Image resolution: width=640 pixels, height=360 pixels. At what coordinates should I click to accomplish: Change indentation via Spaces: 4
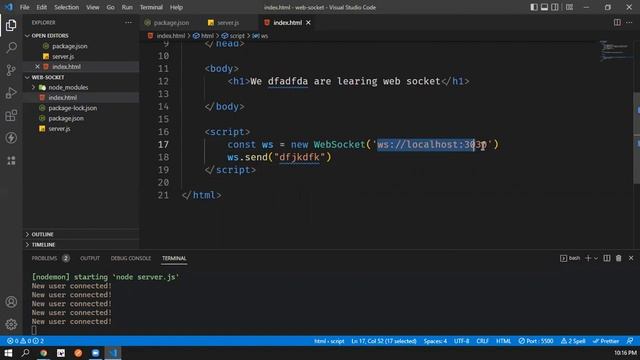point(435,341)
